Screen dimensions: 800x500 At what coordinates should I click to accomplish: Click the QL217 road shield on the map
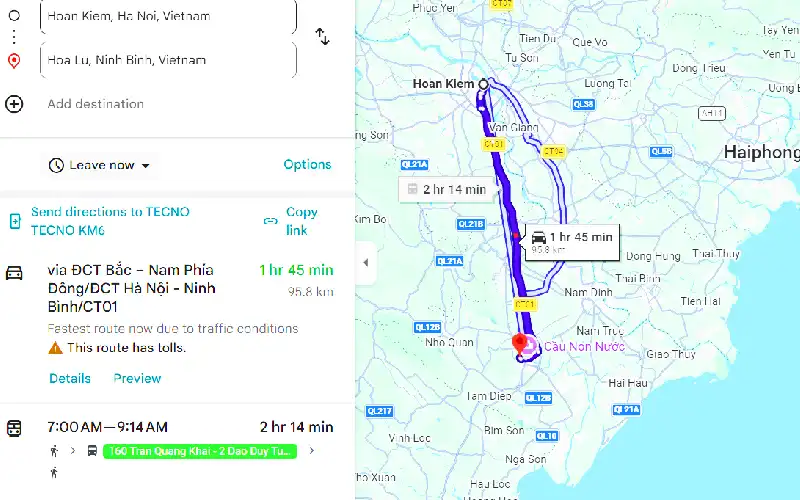click(380, 411)
